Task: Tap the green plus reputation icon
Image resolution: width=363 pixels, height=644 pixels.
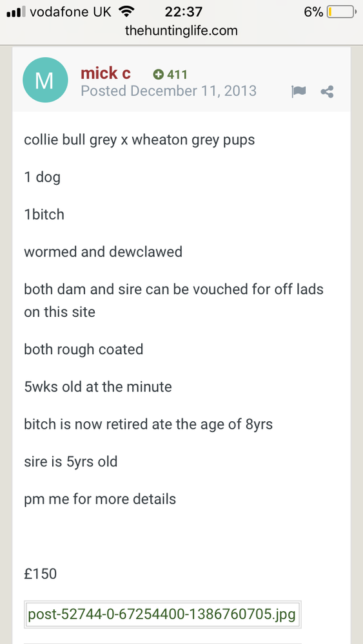Action: [158, 74]
